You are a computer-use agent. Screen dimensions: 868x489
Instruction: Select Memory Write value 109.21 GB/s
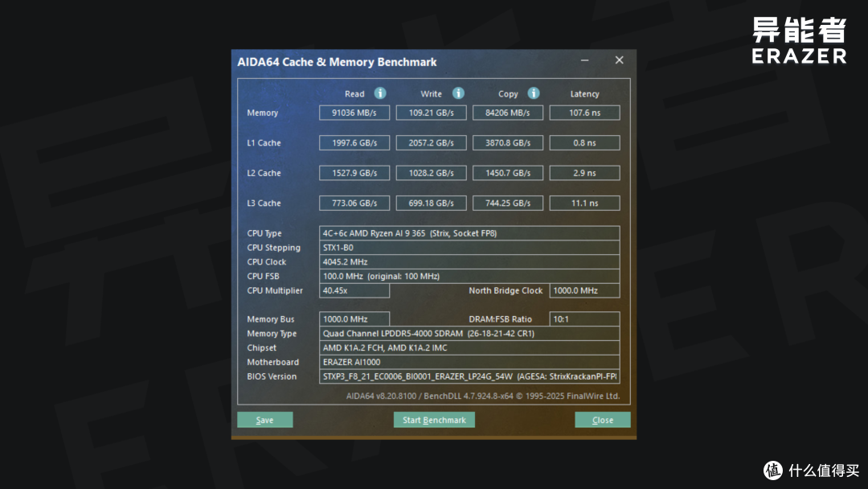tap(432, 113)
